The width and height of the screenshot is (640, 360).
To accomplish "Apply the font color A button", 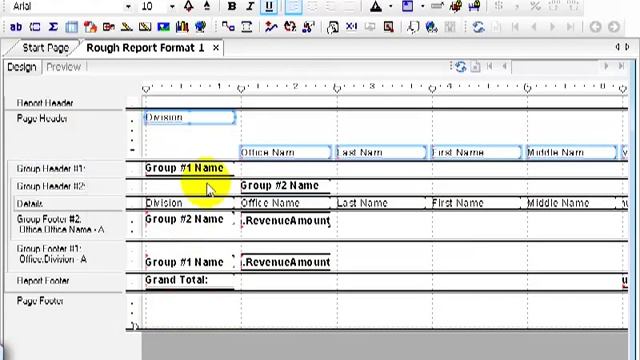I will (376, 6).
